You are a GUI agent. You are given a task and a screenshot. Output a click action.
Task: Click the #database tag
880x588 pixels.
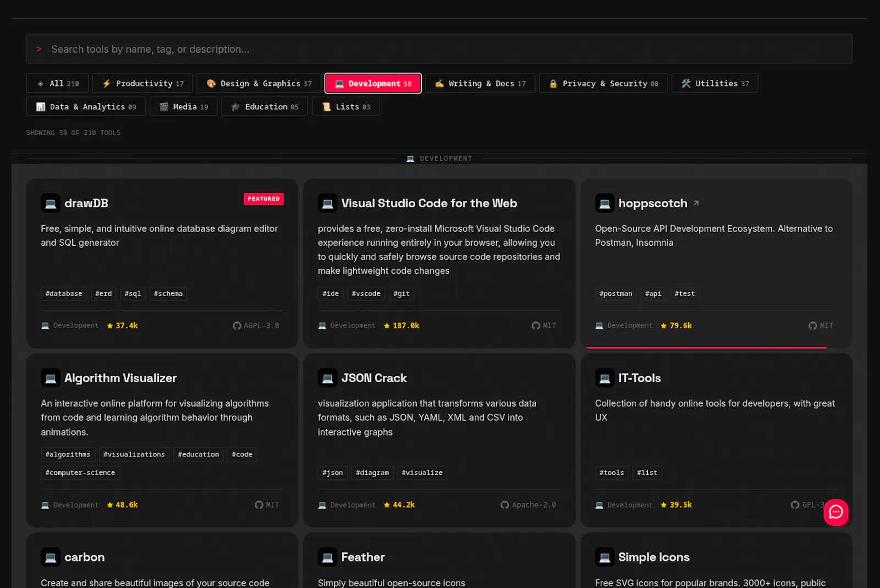click(x=64, y=294)
